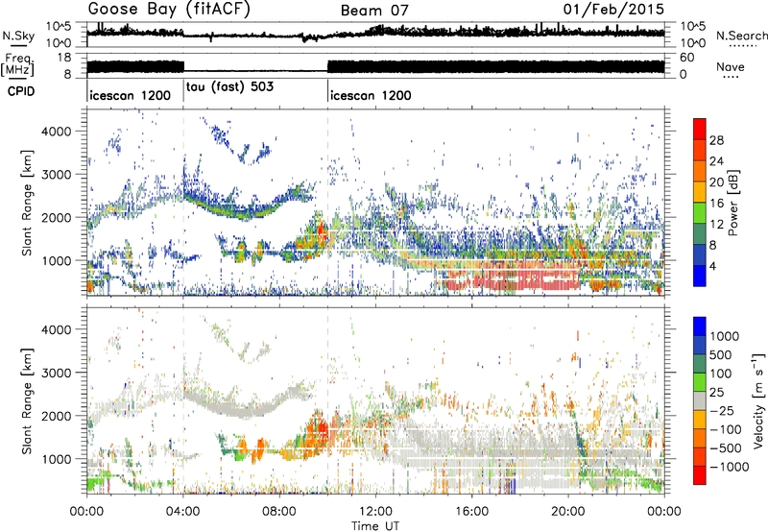Select the 'Beam 07' header label
Image resolution: width=768 pixels, height=532 pixels.
click(374, 11)
